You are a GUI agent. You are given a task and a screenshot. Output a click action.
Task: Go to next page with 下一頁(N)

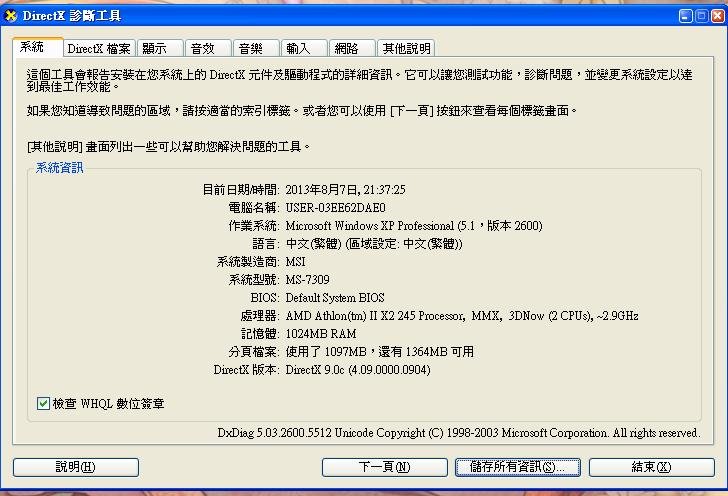click(384, 467)
